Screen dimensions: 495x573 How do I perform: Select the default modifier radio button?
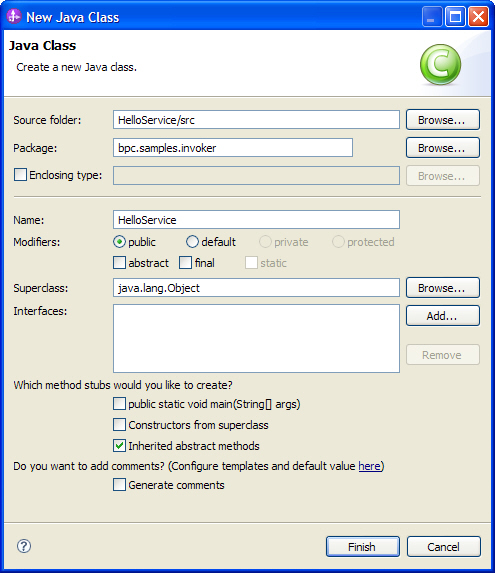tap(192, 242)
